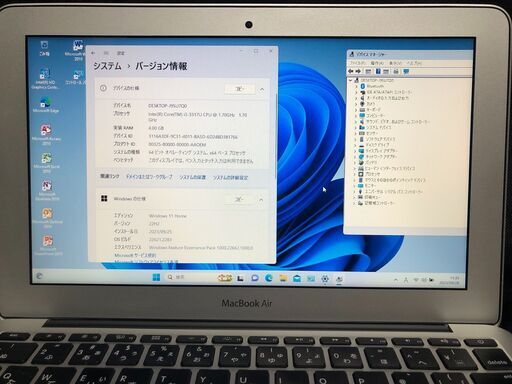Screen dimensions: 512x384
Task: Open Microsoft Outlook 2010 desktop shortcut
Action: click(x=47, y=218)
